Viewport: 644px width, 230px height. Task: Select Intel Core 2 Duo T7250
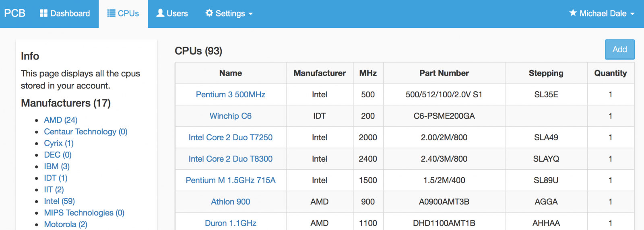click(x=230, y=138)
